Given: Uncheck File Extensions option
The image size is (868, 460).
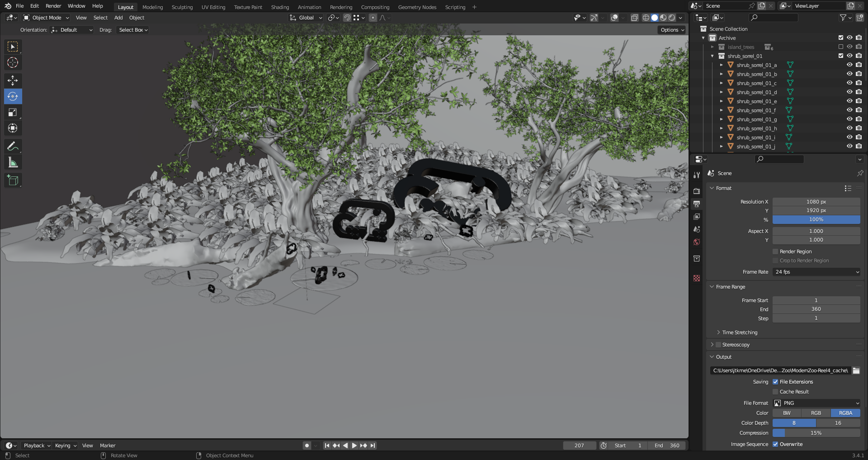Looking at the screenshot, I should [x=775, y=382].
